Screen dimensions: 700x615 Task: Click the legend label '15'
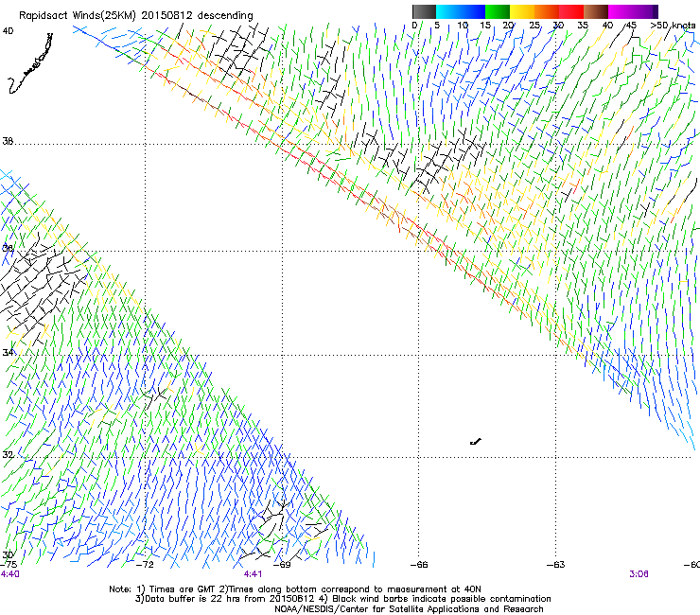point(485,25)
